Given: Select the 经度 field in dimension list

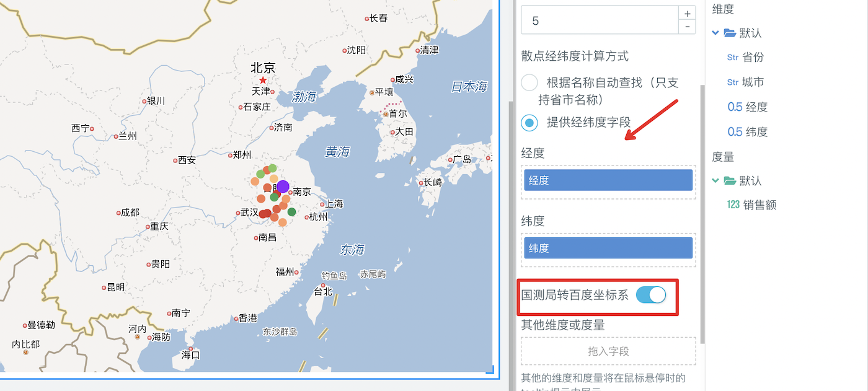Looking at the screenshot, I should 757,107.
